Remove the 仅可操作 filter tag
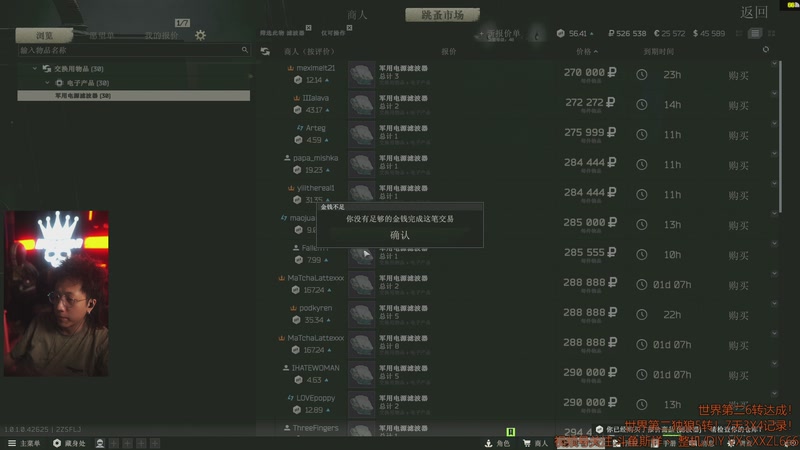Screen dimensions: 800x450 pyautogui.click(x=349, y=28)
